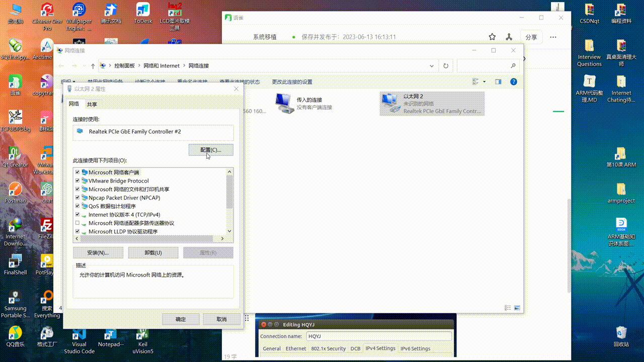The height and width of the screenshot is (362, 644).
Task: Open the 此电脑 desktop icon
Action: click(16, 14)
